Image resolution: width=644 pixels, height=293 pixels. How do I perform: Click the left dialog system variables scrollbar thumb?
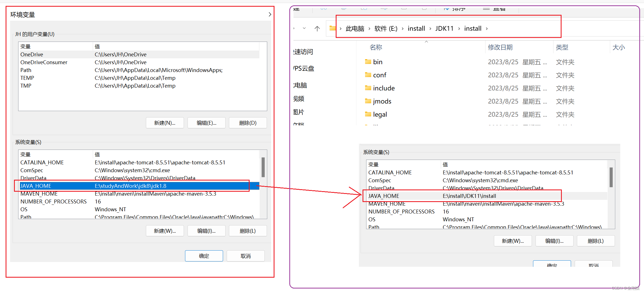(263, 167)
